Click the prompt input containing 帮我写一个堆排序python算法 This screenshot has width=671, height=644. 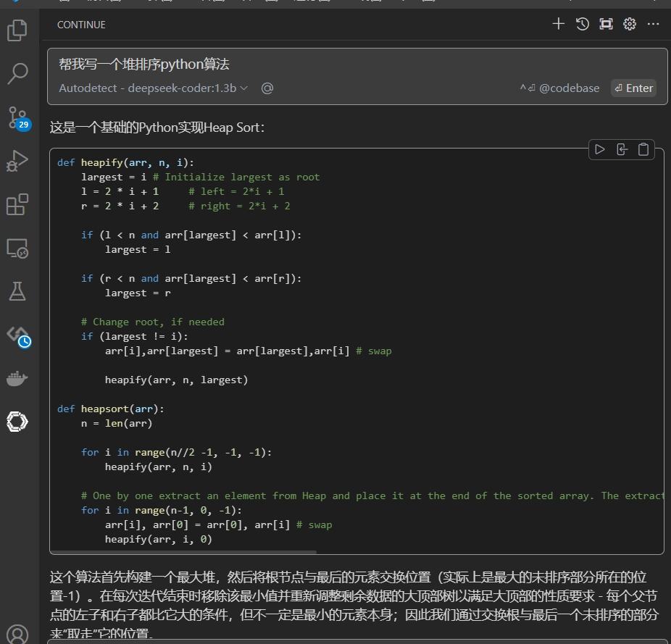357,64
